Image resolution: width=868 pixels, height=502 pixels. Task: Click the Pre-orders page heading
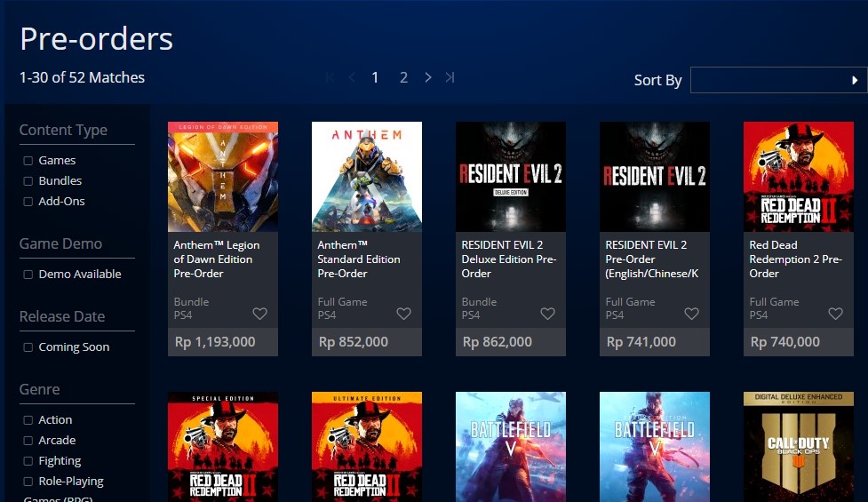coord(96,39)
